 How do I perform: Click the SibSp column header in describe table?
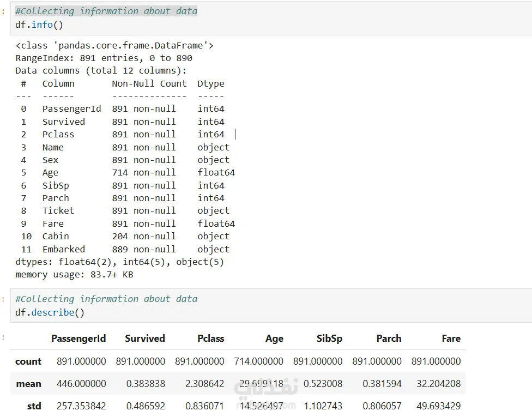[329, 339]
